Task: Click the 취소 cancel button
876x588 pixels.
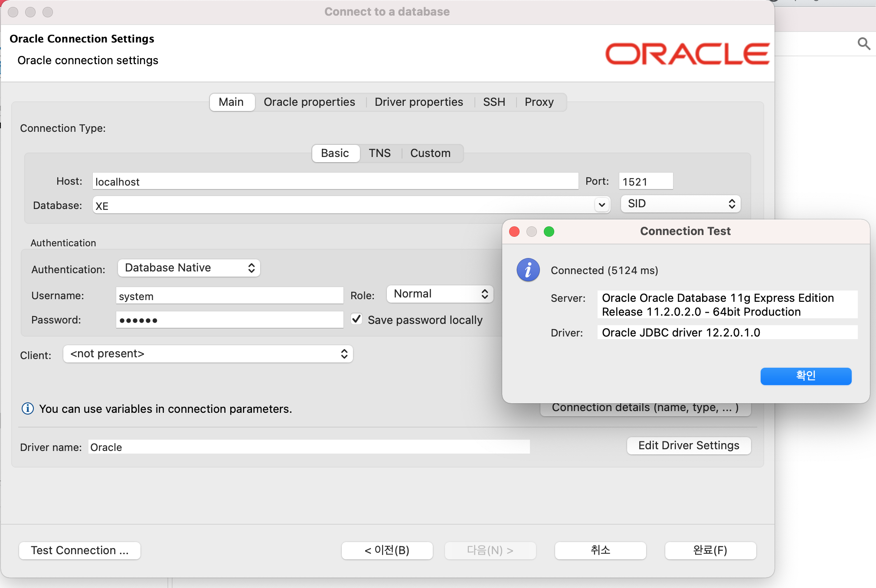Action: (x=600, y=550)
